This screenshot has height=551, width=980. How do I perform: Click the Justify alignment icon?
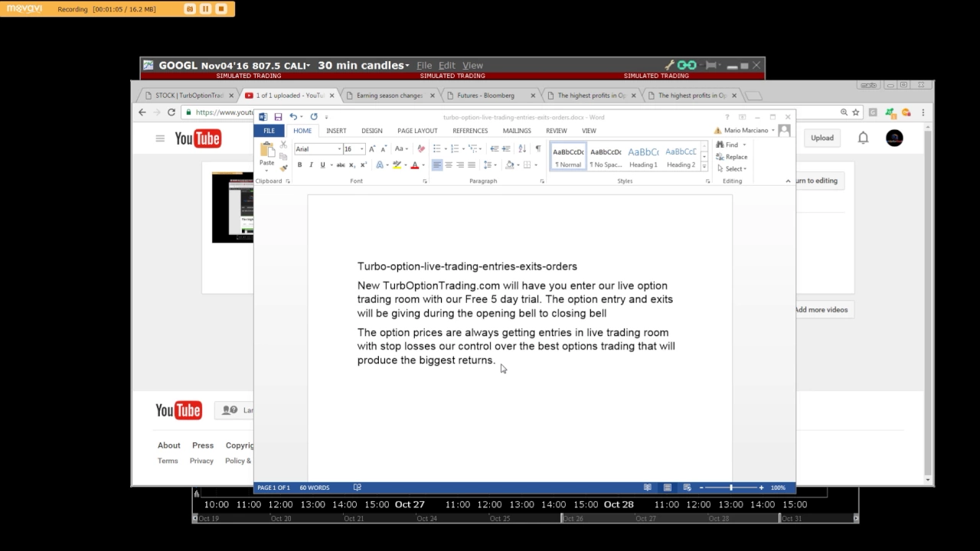tap(472, 165)
